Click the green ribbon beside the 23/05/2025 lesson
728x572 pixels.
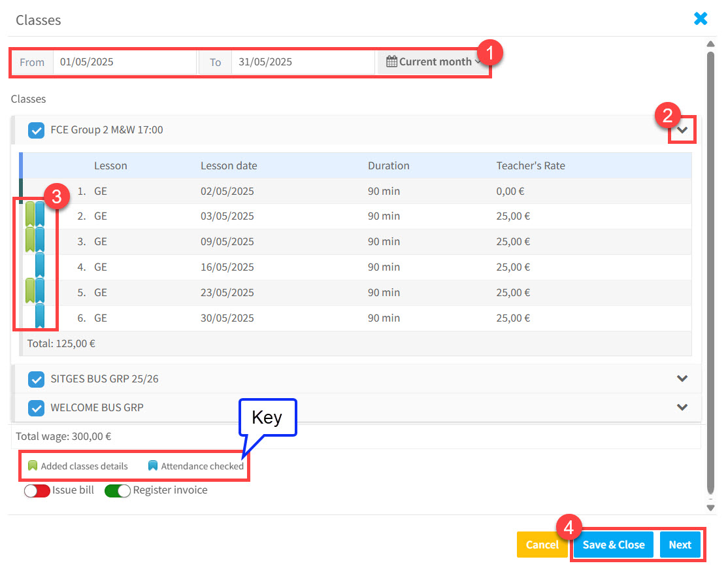(x=31, y=290)
